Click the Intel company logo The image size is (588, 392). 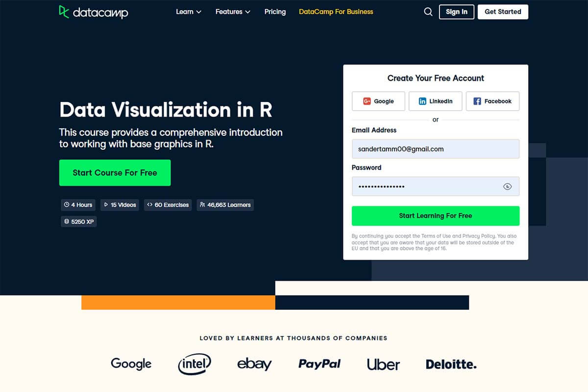tap(195, 364)
